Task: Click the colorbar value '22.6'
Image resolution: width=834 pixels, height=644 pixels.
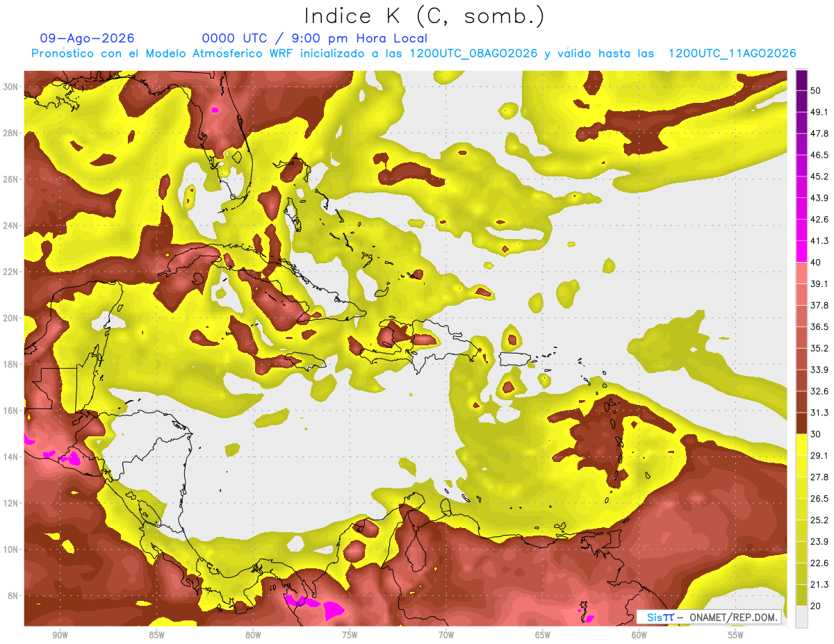Action: pyautogui.click(x=819, y=563)
